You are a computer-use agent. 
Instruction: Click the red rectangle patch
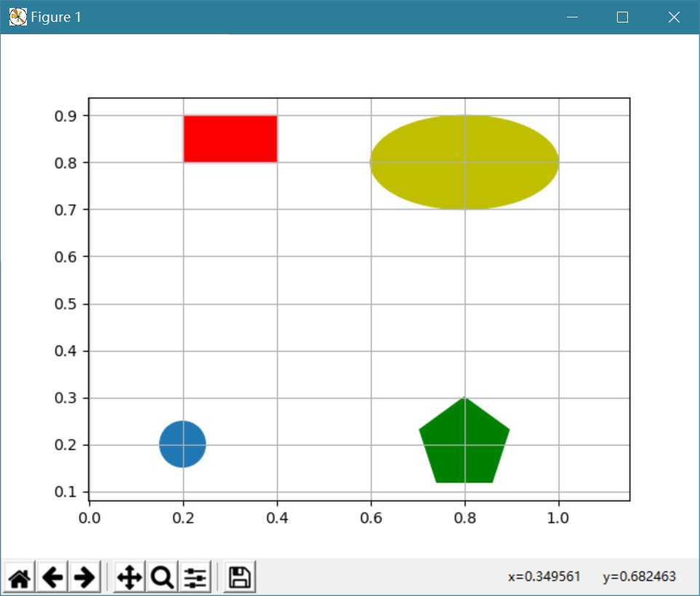click(x=231, y=139)
